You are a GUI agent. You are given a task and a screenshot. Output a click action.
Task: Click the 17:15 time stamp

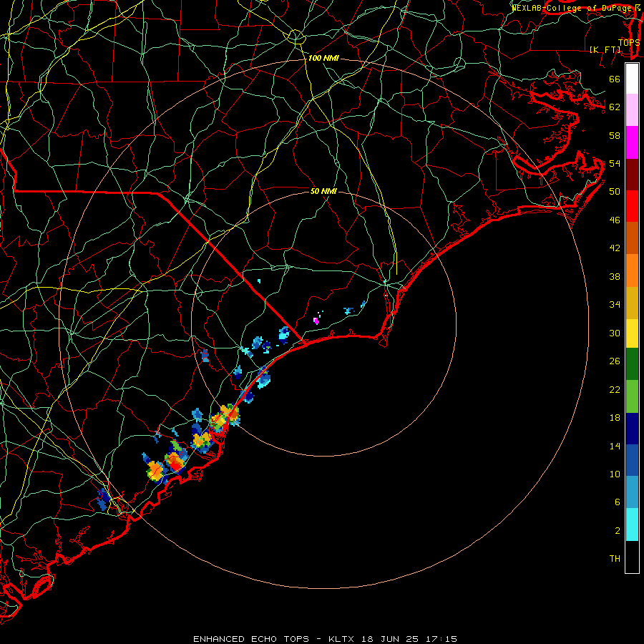440,639
